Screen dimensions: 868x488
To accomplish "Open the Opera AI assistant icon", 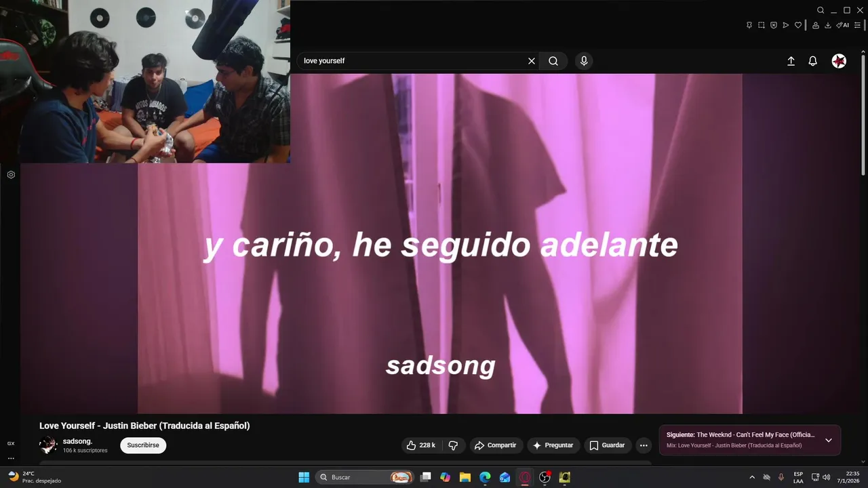I will [x=842, y=25].
